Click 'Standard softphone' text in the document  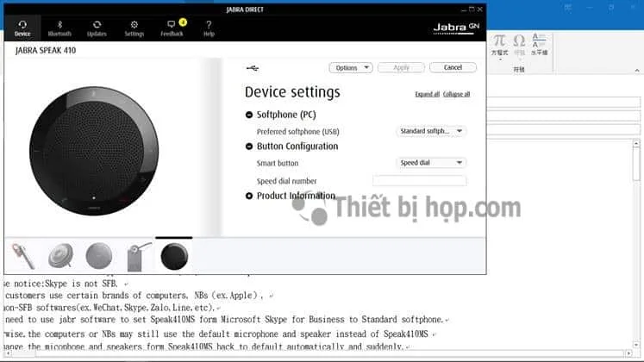click(x=403, y=319)
